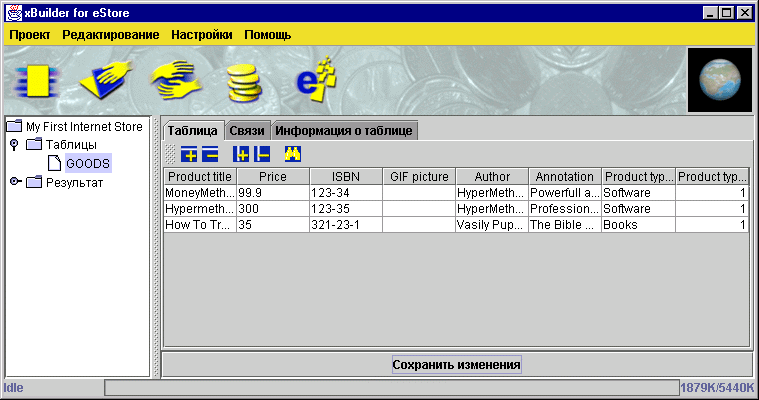Screen dimensions: 759x400
Task: Click the yellow handshake toolbar icon
Action: pyautogui.click(x=176, y=79)
